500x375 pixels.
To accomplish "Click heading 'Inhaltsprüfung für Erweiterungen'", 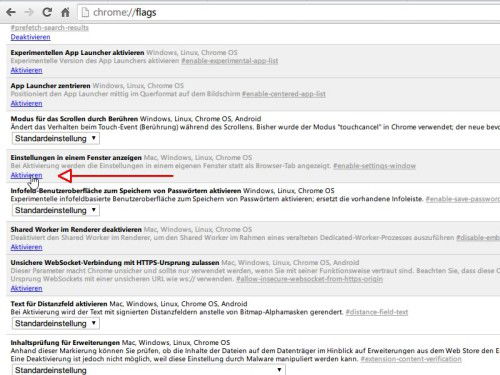I will point(65,343).
